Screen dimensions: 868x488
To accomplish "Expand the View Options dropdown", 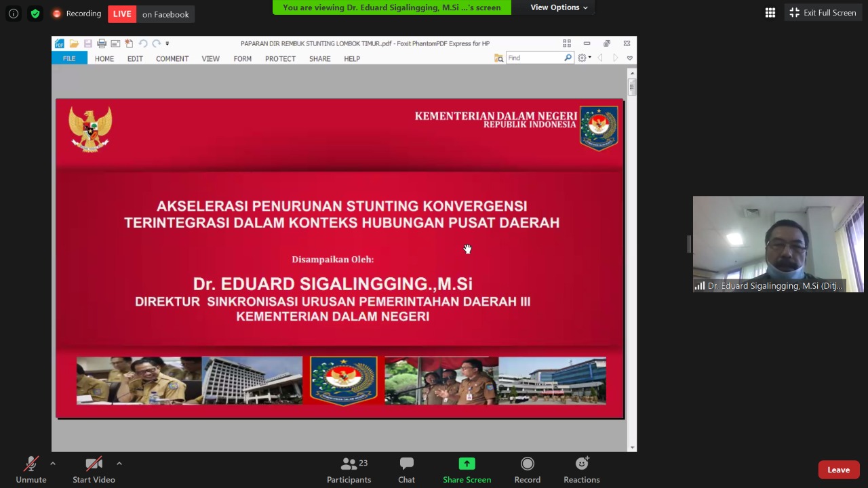I will [559, 7].
